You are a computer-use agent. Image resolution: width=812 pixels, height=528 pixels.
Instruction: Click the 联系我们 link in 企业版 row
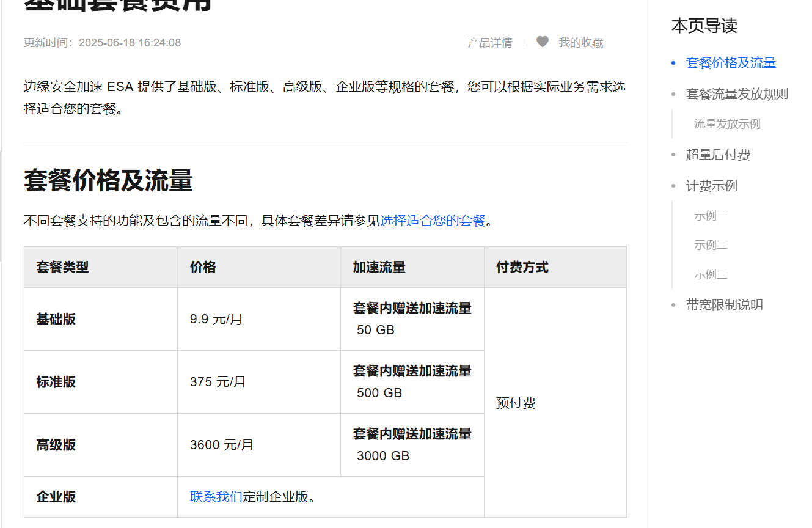click(x=216, y=497)
